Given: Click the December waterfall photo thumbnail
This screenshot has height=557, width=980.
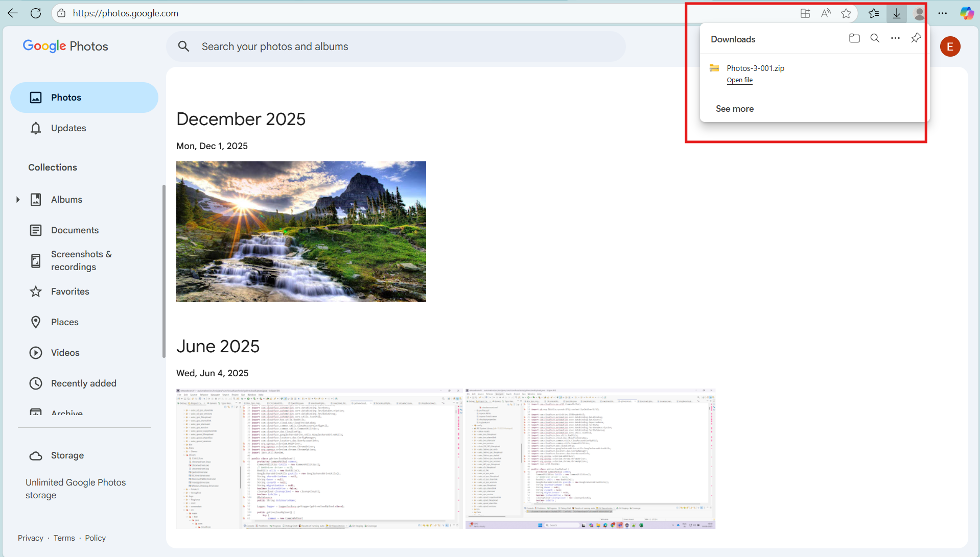Looking at the screenshot, I should (301, 231).
